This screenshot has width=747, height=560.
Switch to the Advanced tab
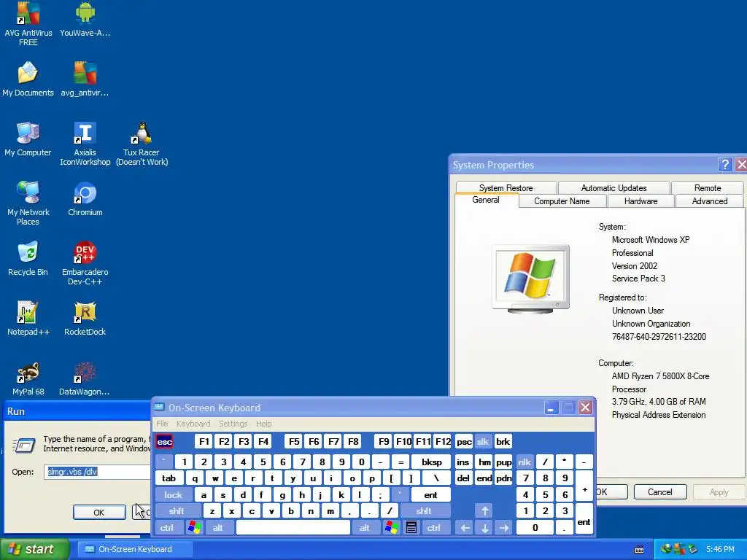click(x=709, y=201)
